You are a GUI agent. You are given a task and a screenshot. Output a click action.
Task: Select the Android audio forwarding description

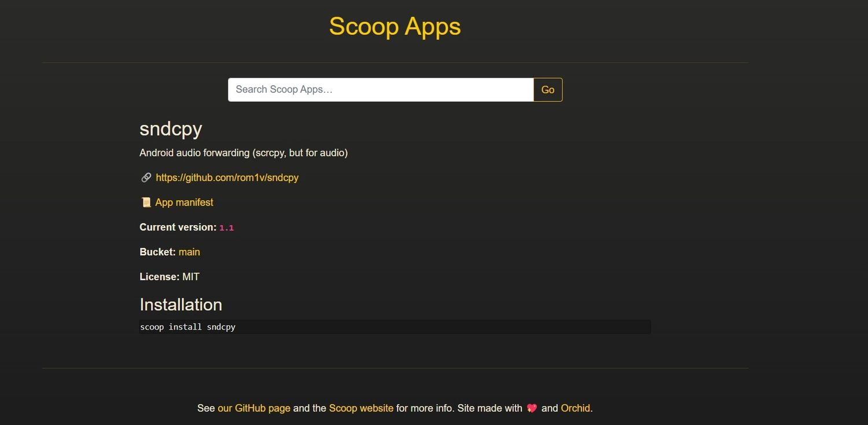point(244,153)
